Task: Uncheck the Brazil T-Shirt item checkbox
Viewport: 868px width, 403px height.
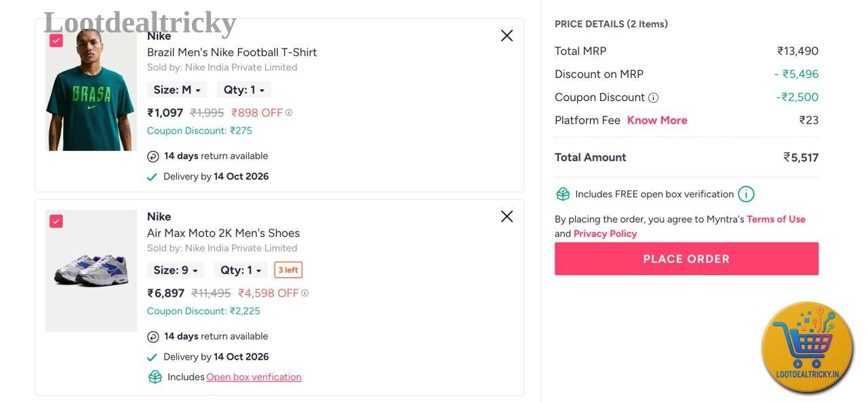Action: (56, 41)
